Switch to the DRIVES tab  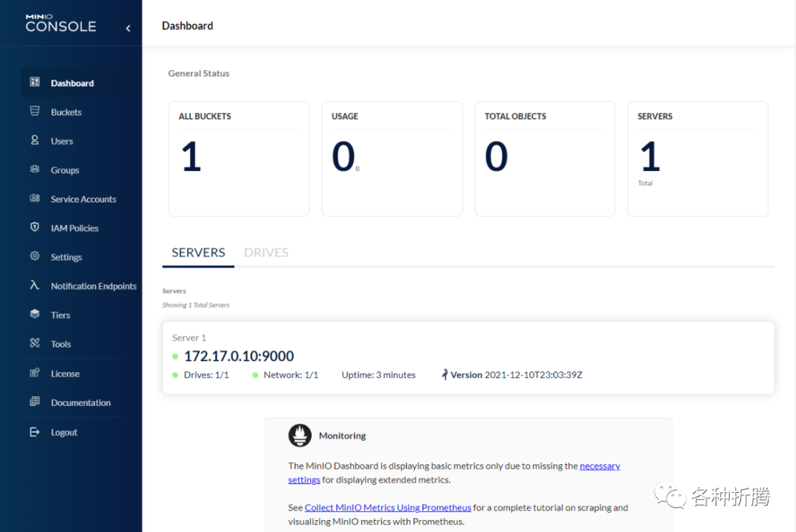tap(266, 252)
